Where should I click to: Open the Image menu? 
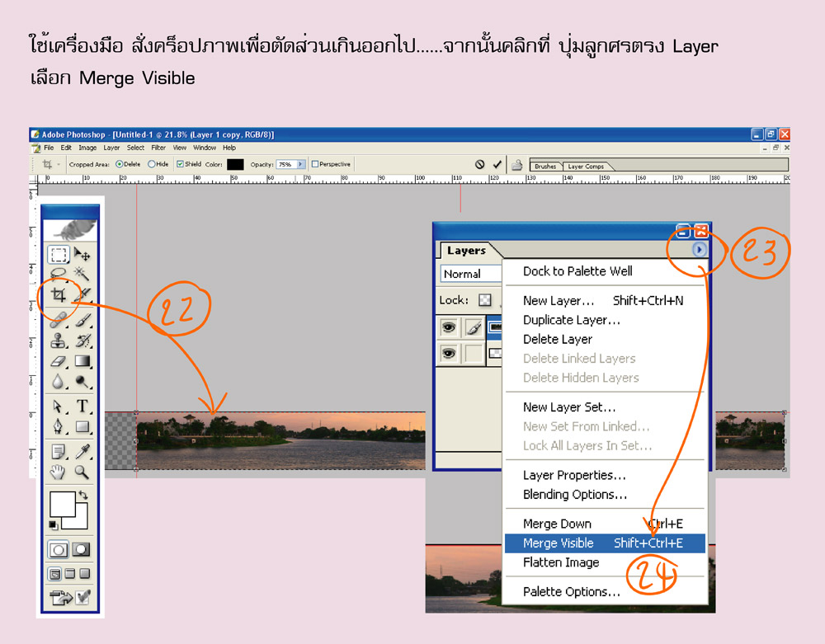(87, 148)
